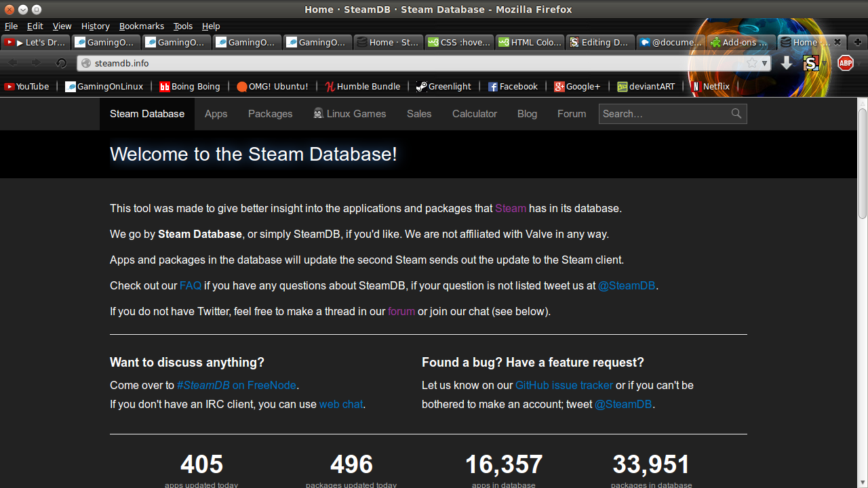This screenshot has width=868, height=488.
Task: Click the Welcome to the Steam Database! heading
Action: [254, 154]
